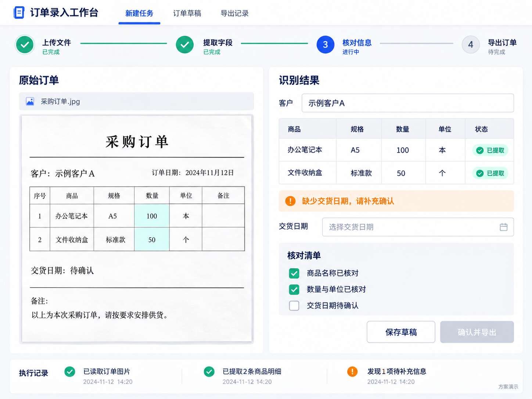
Task: Click the 提取字段 step label
Action: tap(218, 43)
